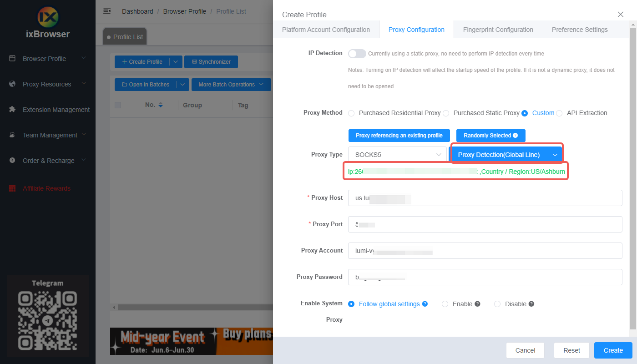Close the Create Profile dialog with X
Screen dimensions: 637x364
(x=621, y=14)
